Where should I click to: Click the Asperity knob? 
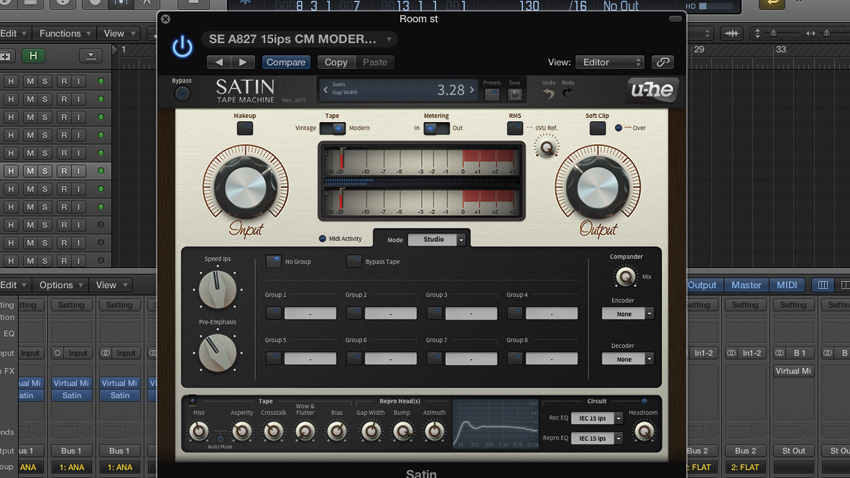tap(242, 431)
